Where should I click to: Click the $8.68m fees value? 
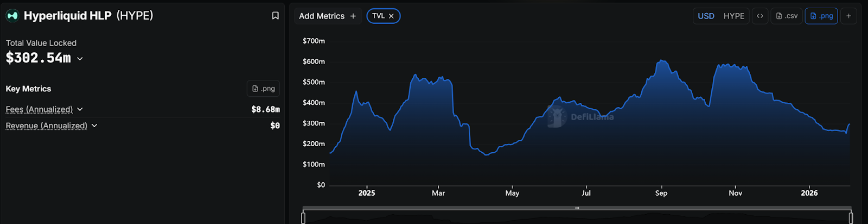click(x=265, y=109)
